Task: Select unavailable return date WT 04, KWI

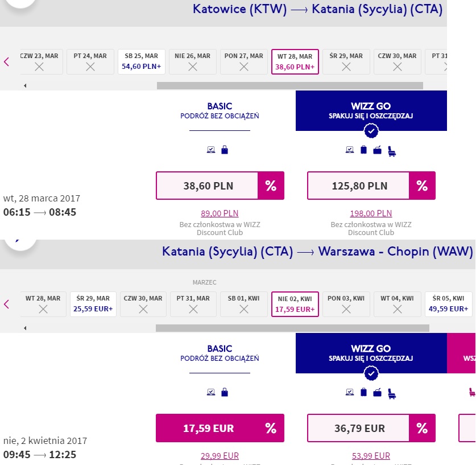Action: (397, 304)
